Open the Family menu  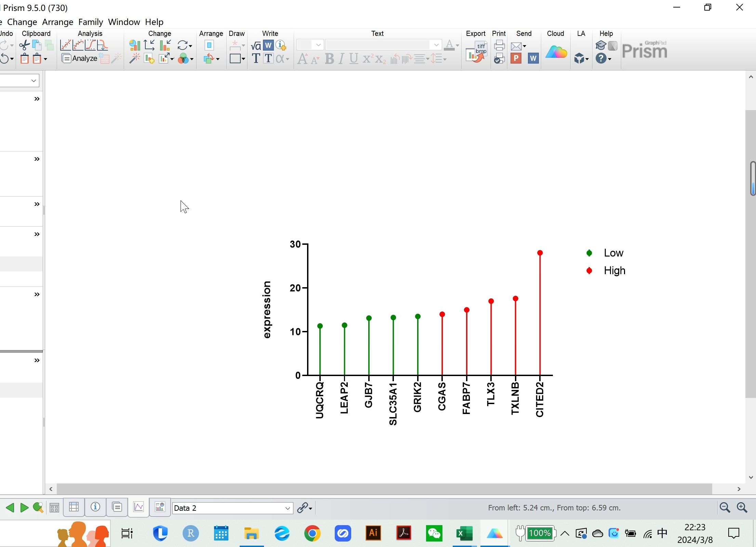tap(91, 22)
